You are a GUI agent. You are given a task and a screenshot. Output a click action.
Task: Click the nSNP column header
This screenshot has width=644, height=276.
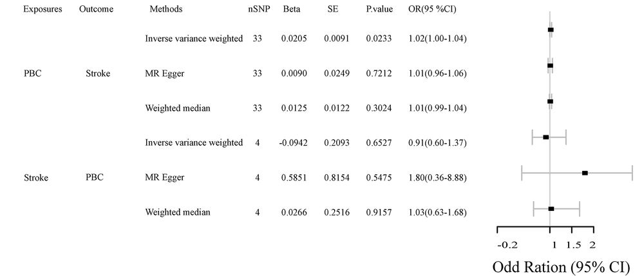[259, 9]
